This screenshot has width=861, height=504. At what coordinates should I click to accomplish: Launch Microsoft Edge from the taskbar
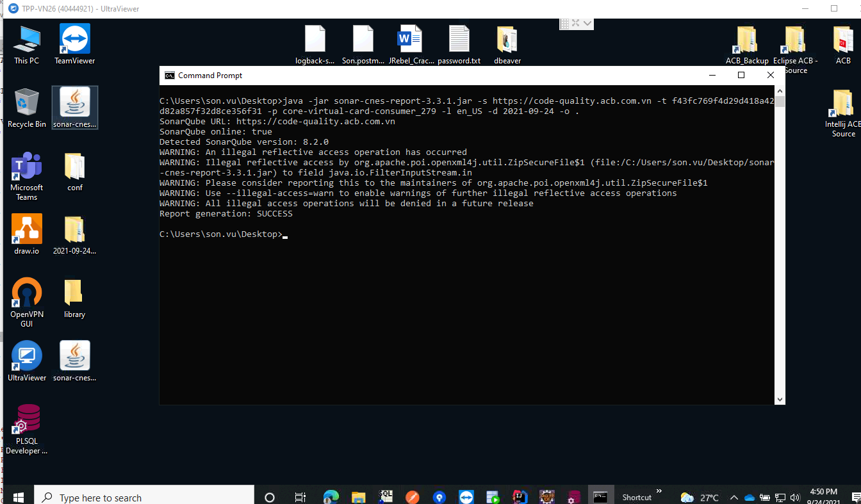click(331, 496)
